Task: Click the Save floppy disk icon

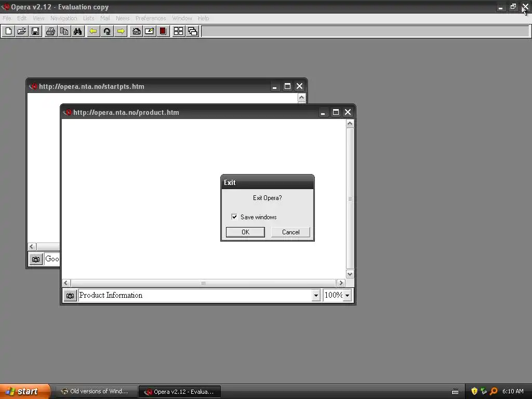Action: coord(35,31)
